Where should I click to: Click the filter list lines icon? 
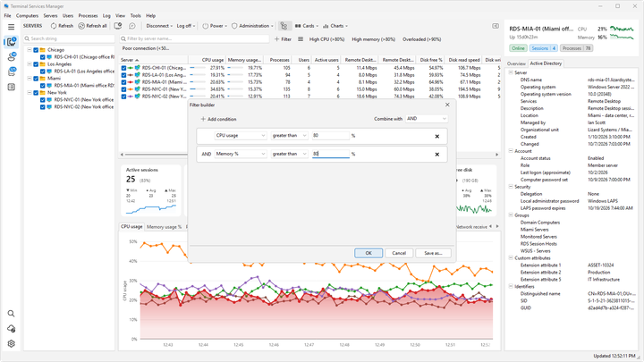(x=301, y=39)
